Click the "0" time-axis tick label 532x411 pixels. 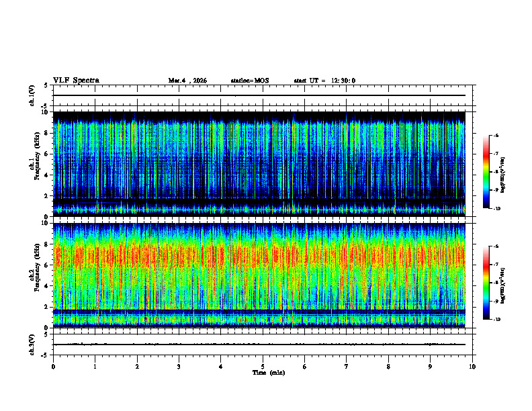tap(53, 367)
